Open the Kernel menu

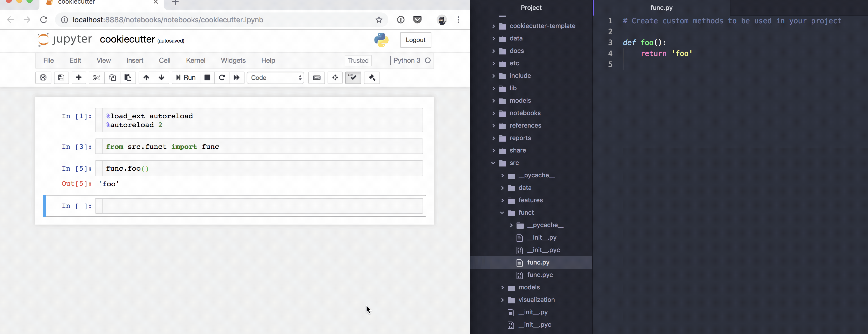(x=195, y=61)
